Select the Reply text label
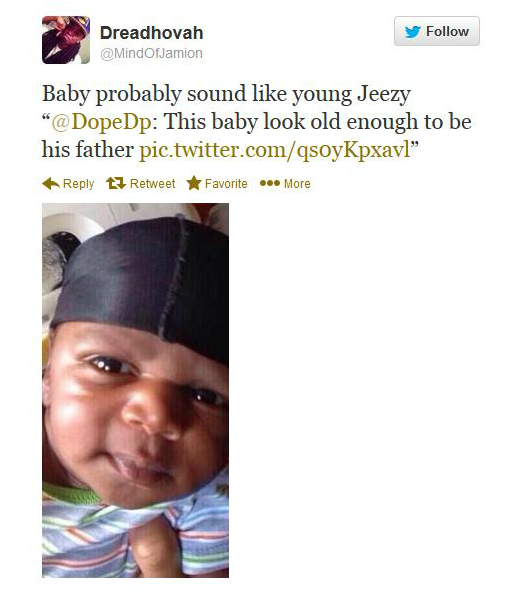The height and width of the screenshot is (592, 521). (x=79, y=184)
